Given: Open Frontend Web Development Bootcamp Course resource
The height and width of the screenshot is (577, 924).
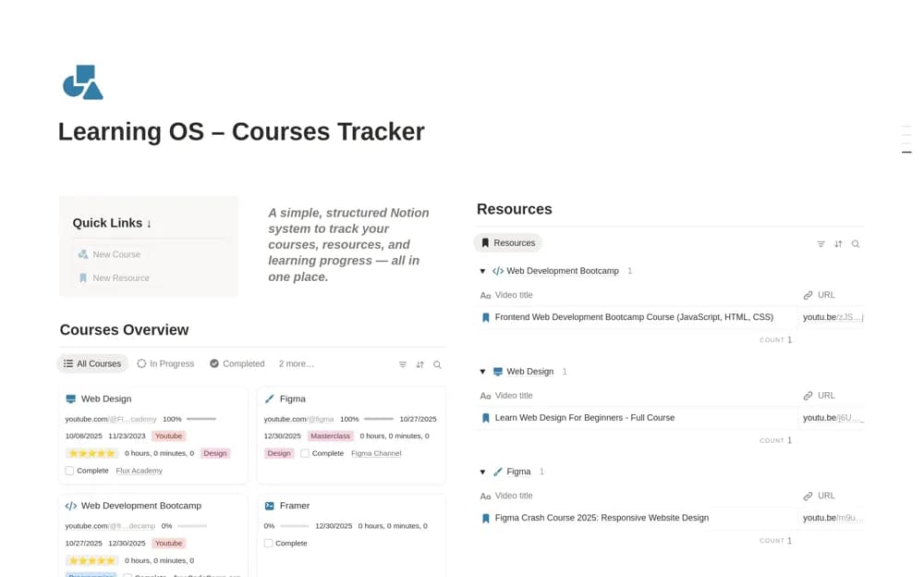Looking at the screenshot, I should (634, 317).
